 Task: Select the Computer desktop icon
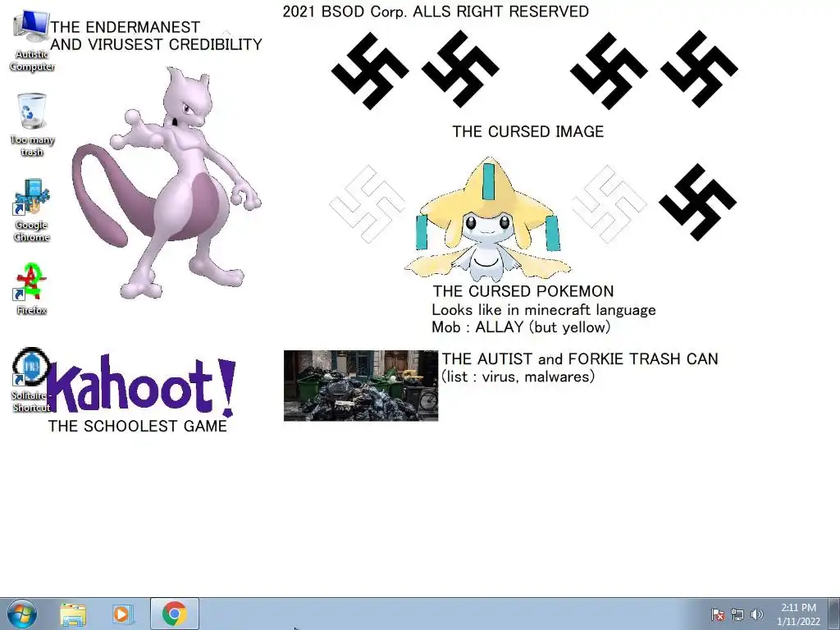click(32, 42)
